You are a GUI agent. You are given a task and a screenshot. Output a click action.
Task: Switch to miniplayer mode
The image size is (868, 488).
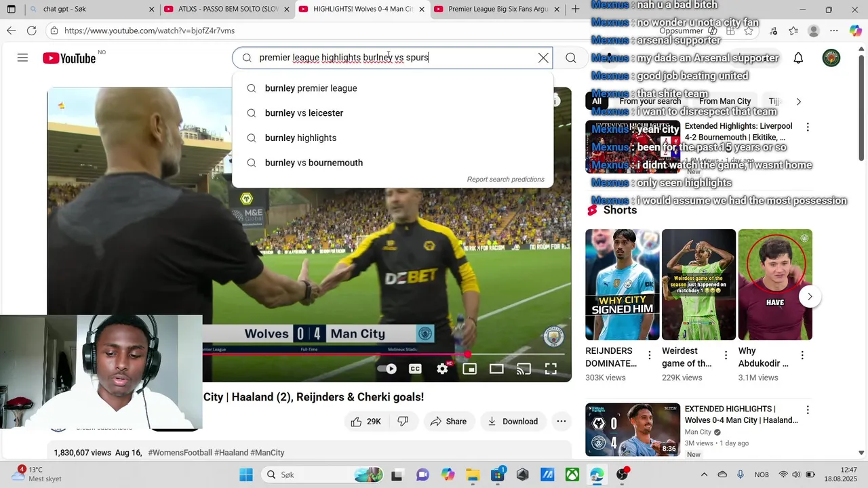469,369
